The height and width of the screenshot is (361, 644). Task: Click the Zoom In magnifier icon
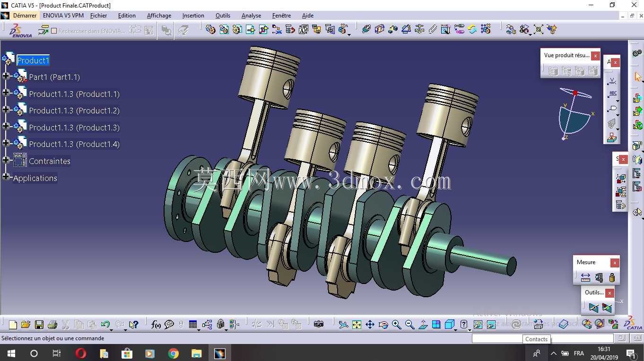[396, 325]
